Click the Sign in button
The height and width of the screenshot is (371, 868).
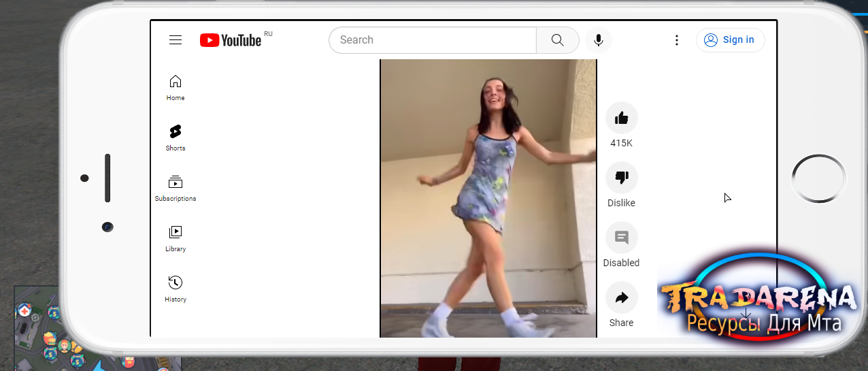click(x=731, y=40)
